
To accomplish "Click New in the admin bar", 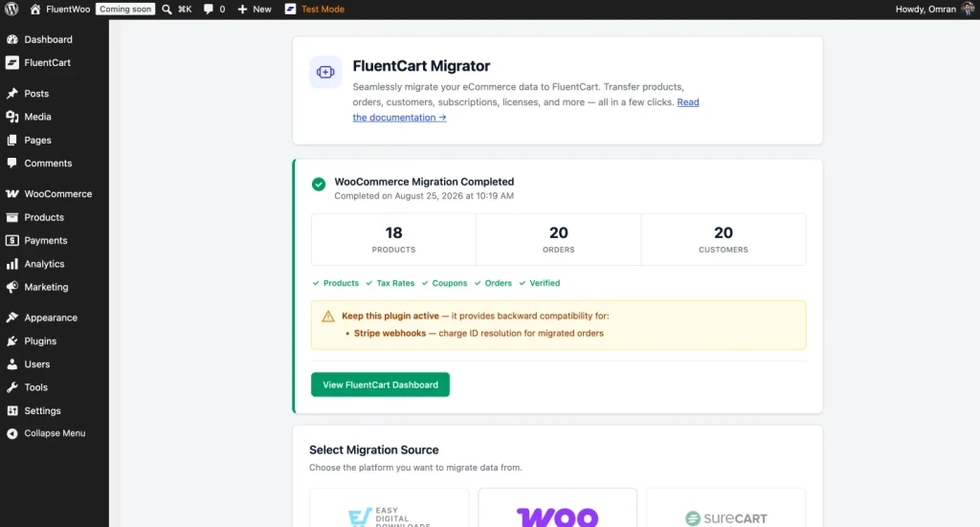I will pos(262,10).
